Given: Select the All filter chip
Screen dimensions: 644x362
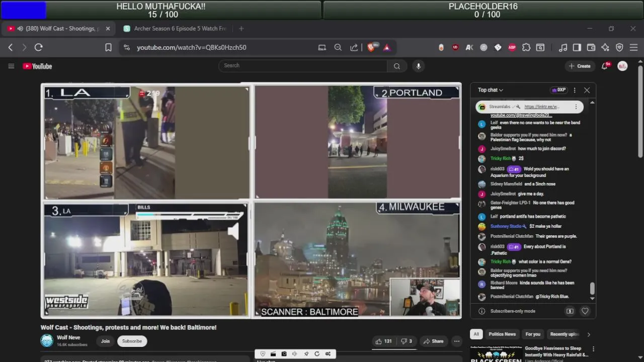Looking at the screenshot, I should click(476, 334).
